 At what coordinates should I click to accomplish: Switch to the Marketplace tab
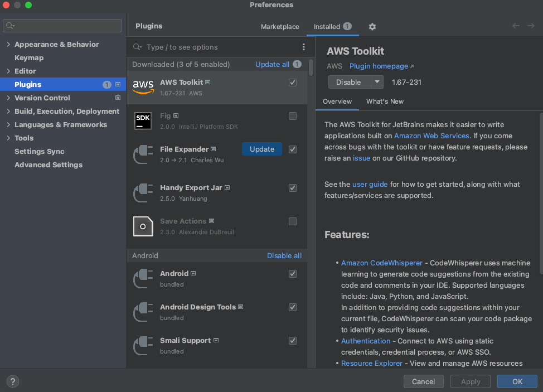click(280, 27)
